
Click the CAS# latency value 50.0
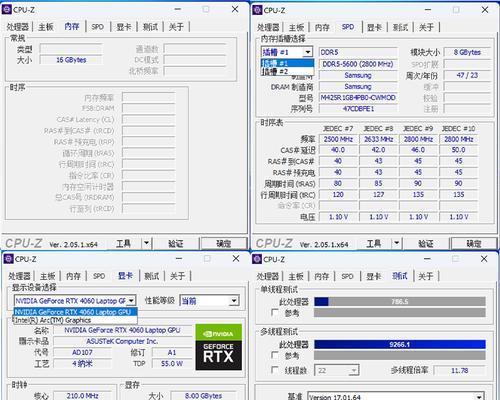458,150
